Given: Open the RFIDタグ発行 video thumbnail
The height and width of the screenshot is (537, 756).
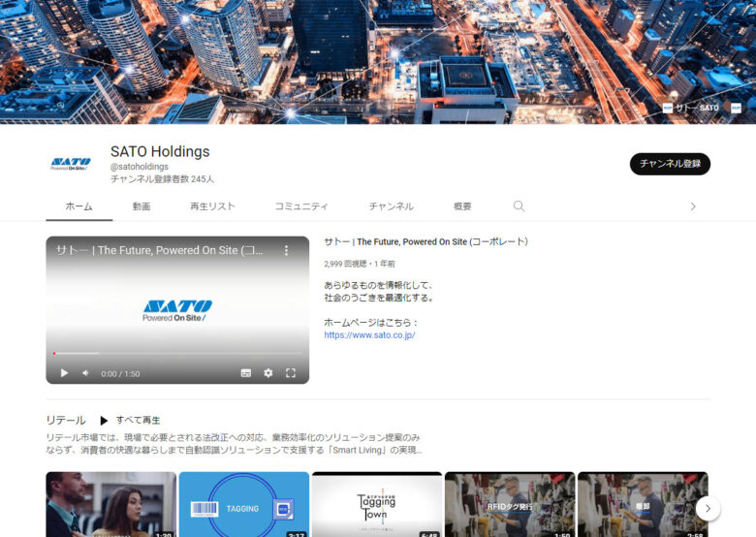Looking at the screenshot, I should click(510, 504).
